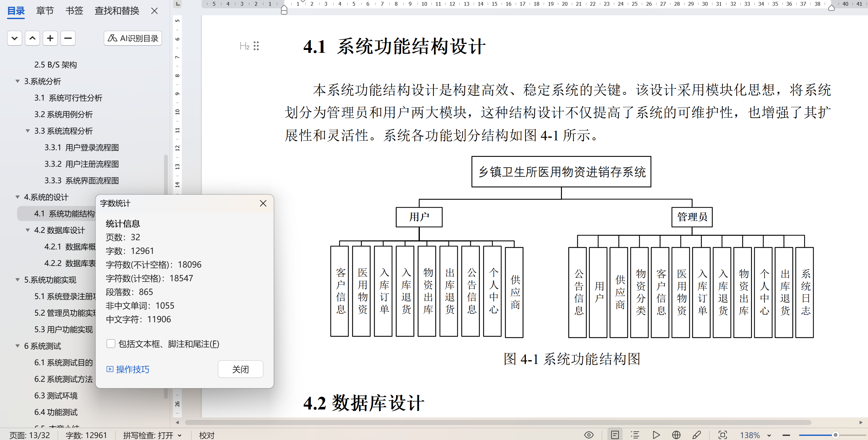Switch to page layout view icon

click(615, 435)
